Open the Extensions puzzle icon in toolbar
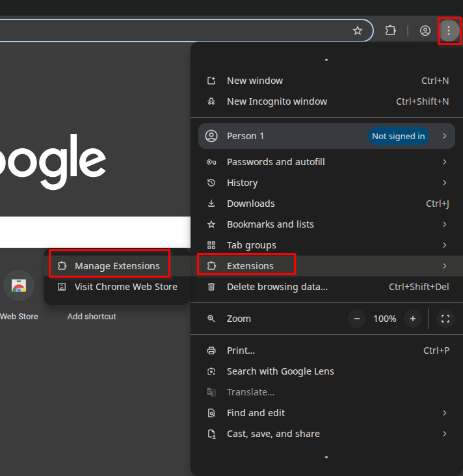Screen dimensions: 463x476 390,31
